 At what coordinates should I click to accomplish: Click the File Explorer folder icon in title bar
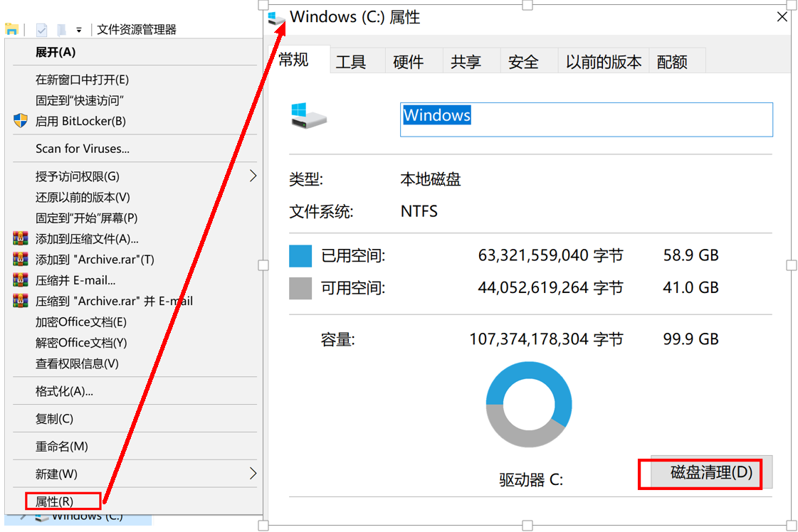(11, 29)
